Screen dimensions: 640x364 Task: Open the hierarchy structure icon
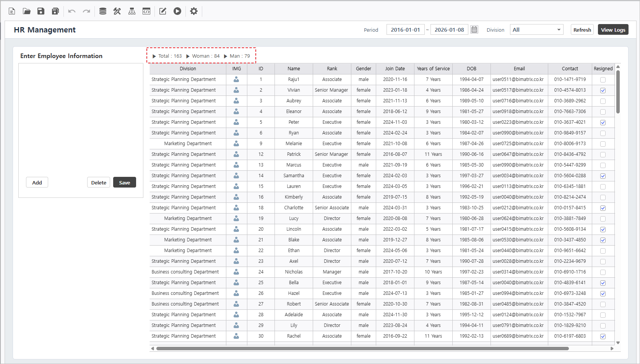coord(132,11)
